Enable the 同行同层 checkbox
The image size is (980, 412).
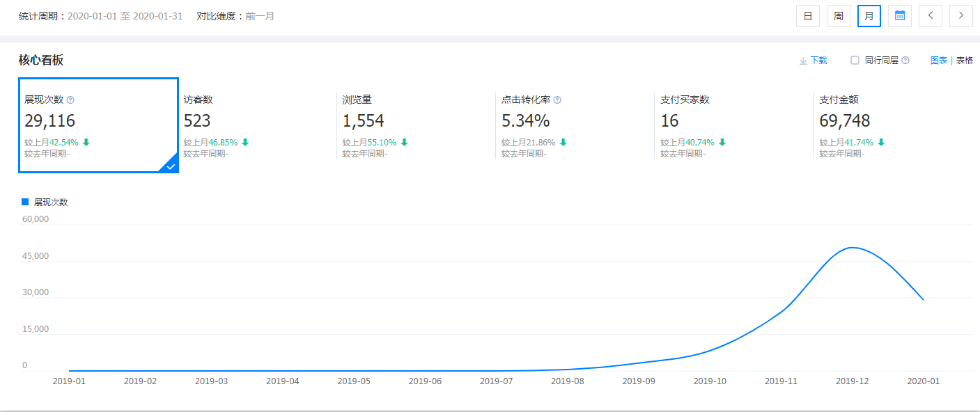click(855, 61)
